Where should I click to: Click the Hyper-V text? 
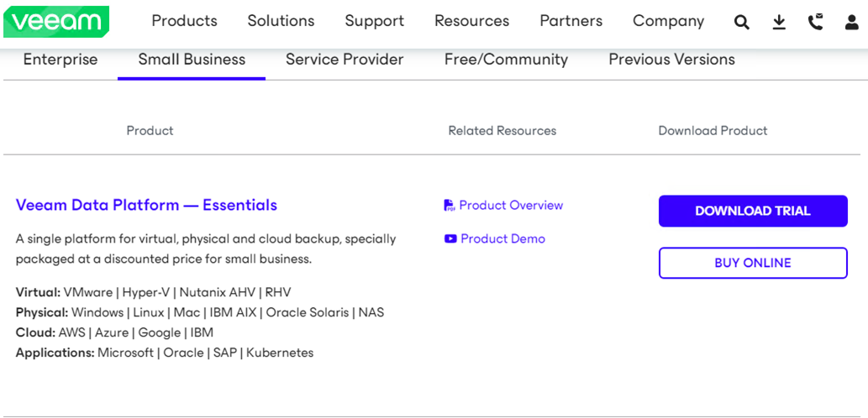(146, 292)
